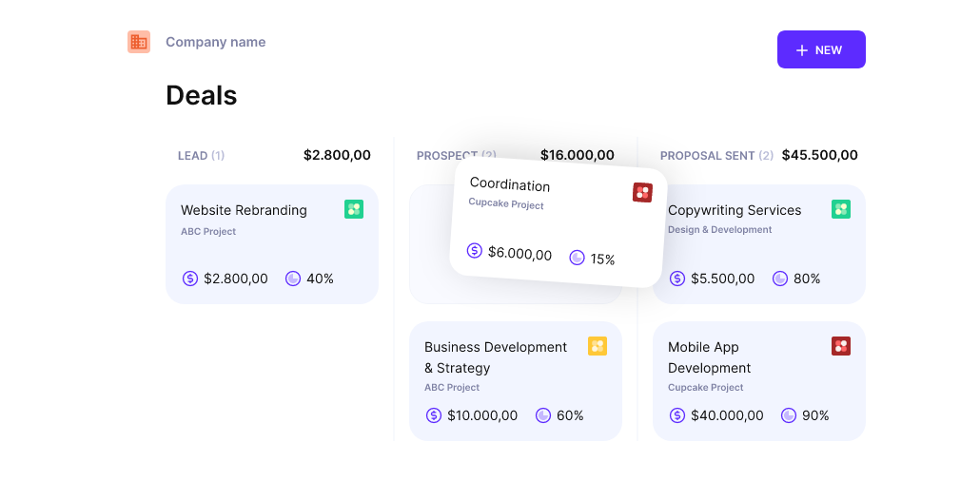Click dollar icon on Website Rebranding card
This screenshot has width=980, height=481.
pos(190,279)
